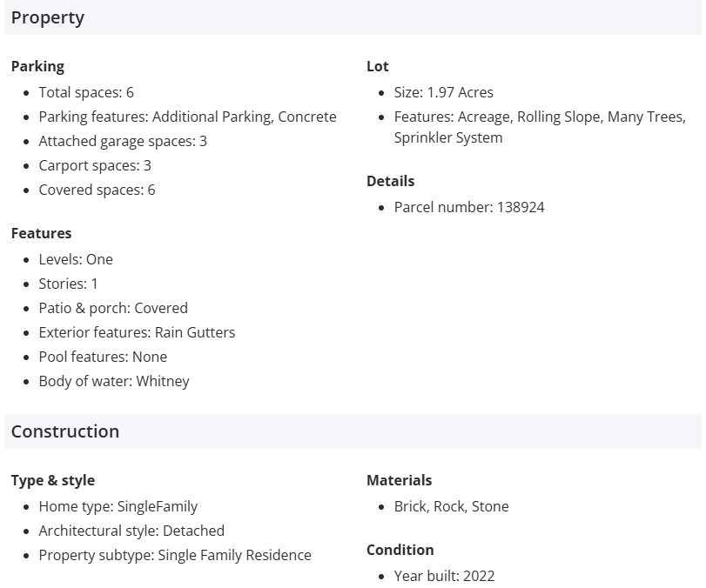
Task: Click the Home type: SingleFamily entry
Action: 118,506
